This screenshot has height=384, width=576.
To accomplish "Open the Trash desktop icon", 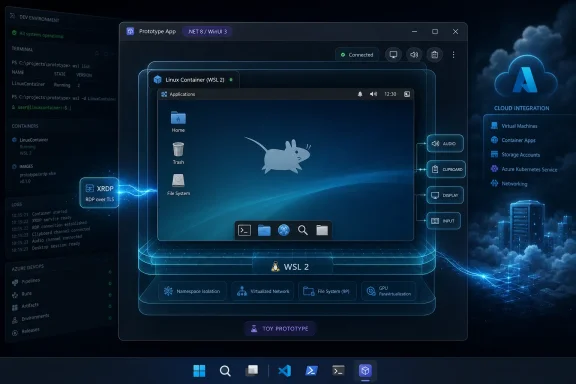I will (178, 153).
